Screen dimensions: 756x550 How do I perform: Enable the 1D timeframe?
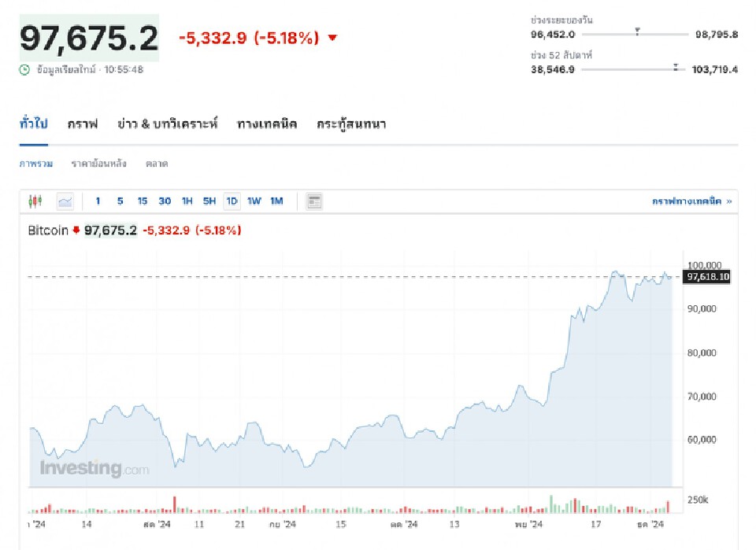click(x=231, y=201)
